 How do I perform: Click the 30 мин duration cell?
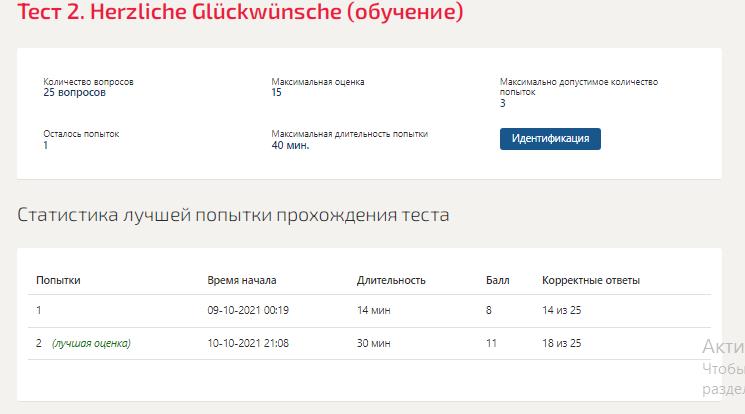tap(373, 343)
